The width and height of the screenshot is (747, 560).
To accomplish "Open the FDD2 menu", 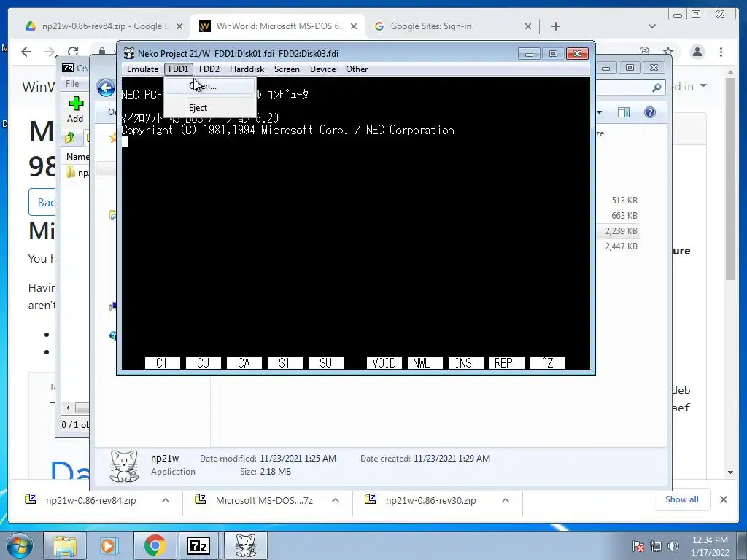I will [x=209, y=69].
